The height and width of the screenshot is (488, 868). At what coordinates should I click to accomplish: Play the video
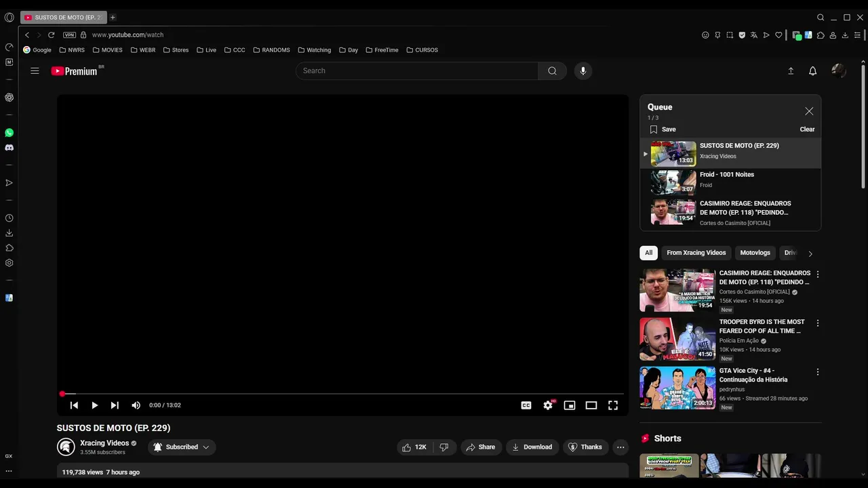[94, 405]
